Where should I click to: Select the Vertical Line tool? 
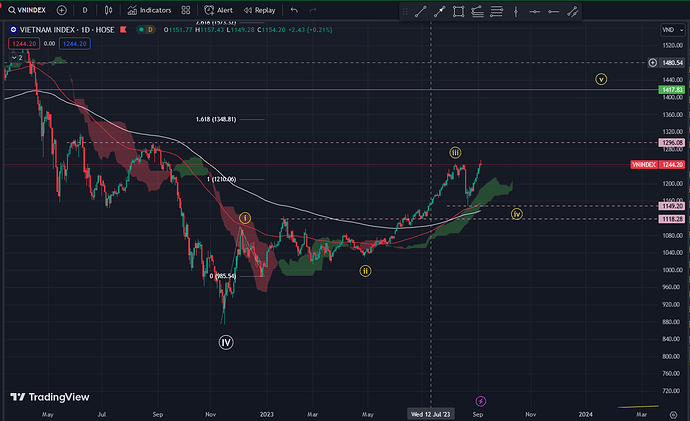tap(516, 11)
